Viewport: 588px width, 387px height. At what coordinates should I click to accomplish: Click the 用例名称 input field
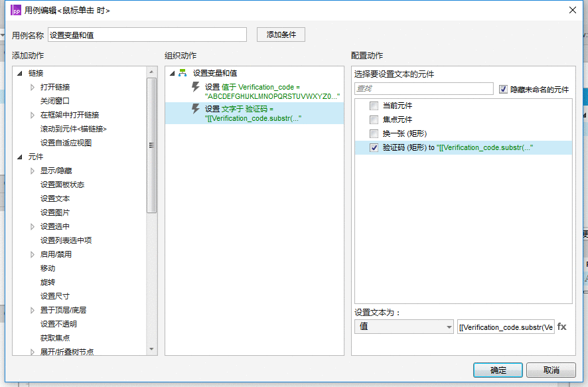(x=147, y=35)
